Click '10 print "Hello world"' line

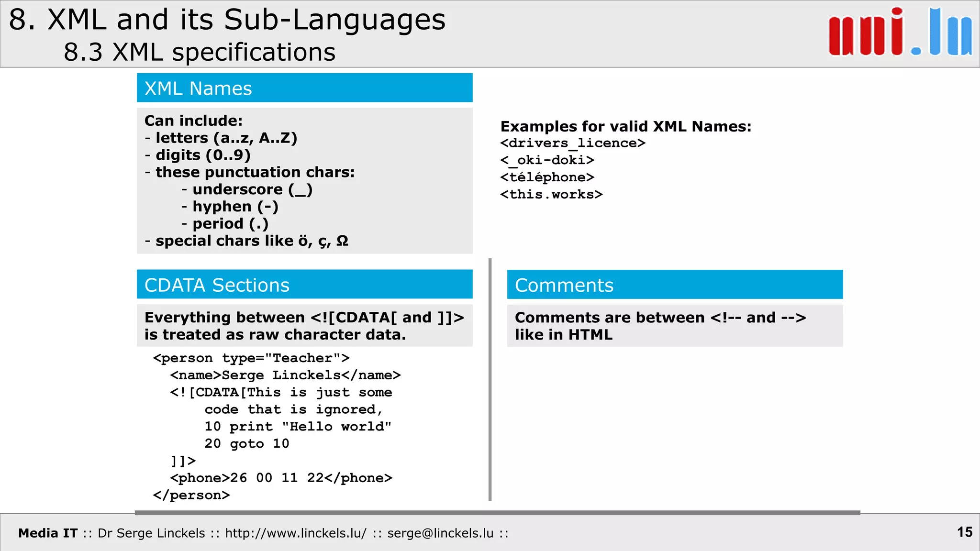point(298,427)
